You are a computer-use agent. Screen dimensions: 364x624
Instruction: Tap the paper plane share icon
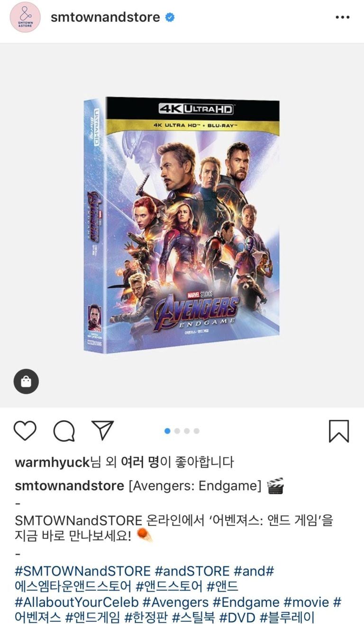point(103,430)
